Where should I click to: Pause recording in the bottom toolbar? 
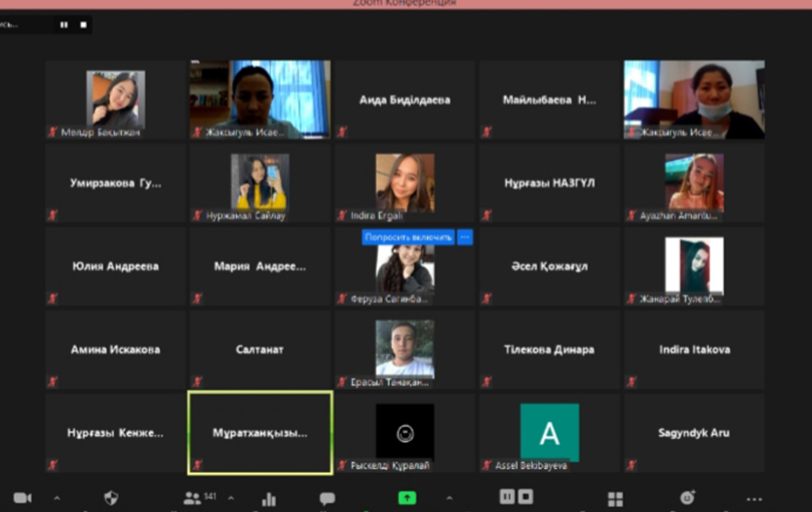[x=507, y=496]
